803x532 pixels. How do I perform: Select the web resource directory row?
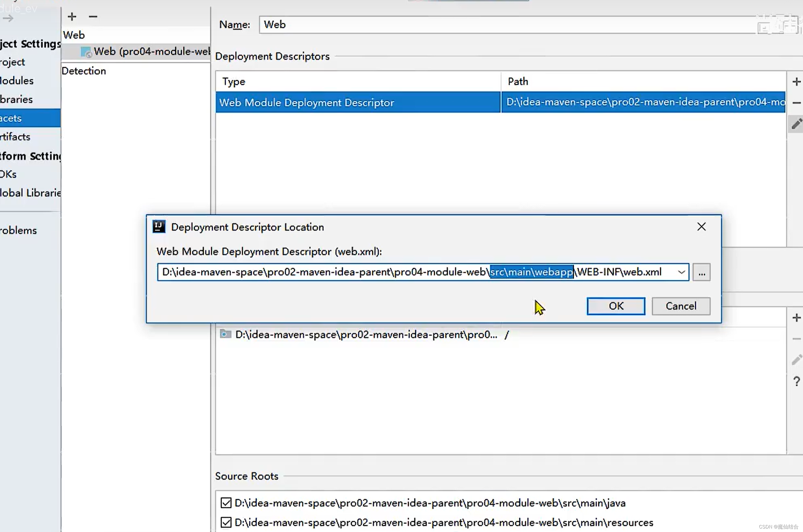point(501,335)
